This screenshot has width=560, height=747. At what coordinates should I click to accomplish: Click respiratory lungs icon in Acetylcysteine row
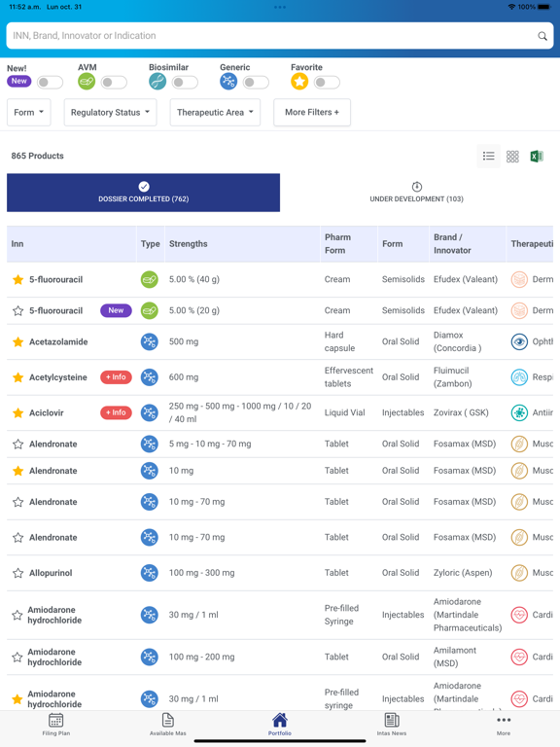[x=519, y=377]
